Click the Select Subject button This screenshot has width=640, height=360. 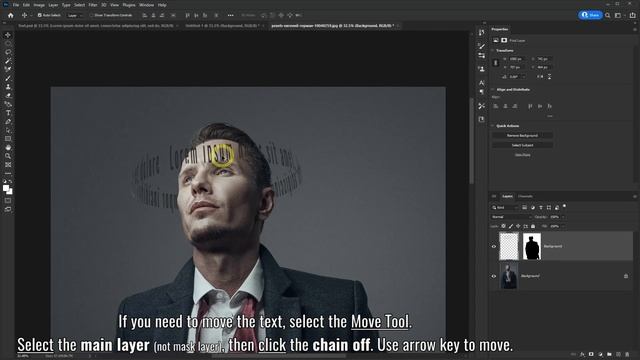coord(522,145)
